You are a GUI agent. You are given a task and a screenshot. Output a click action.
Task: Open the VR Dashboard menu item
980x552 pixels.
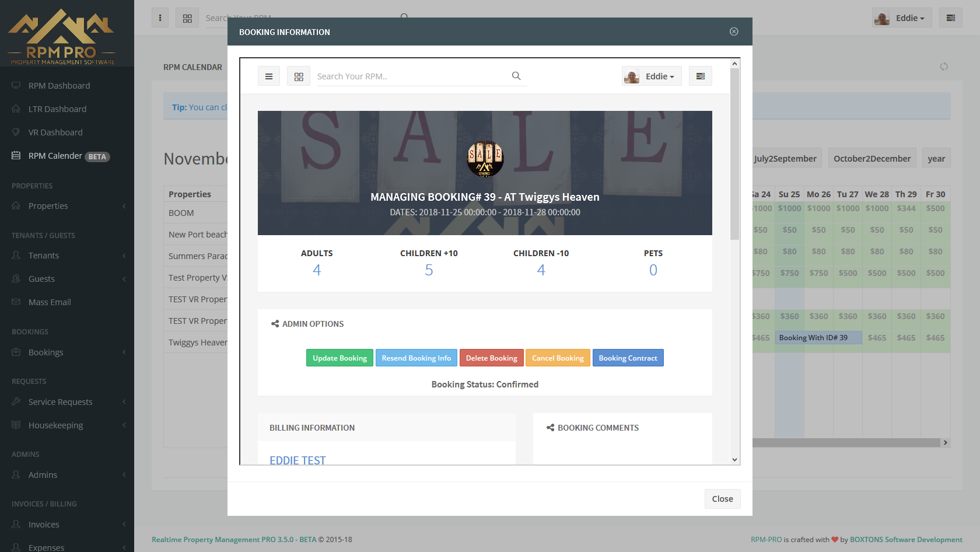tap(67, 132)
